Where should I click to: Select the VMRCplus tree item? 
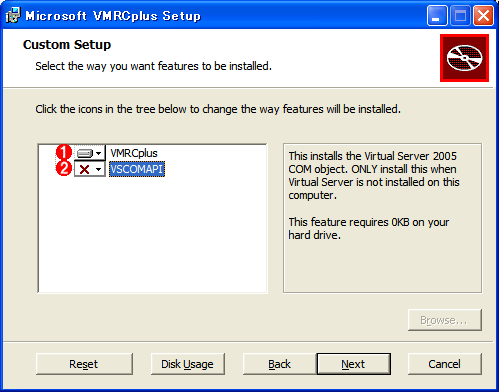coord(134,153)
